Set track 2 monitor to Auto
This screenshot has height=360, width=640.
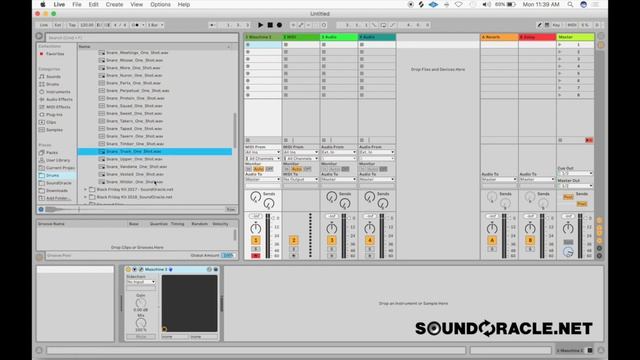click(x=297, y=169)
